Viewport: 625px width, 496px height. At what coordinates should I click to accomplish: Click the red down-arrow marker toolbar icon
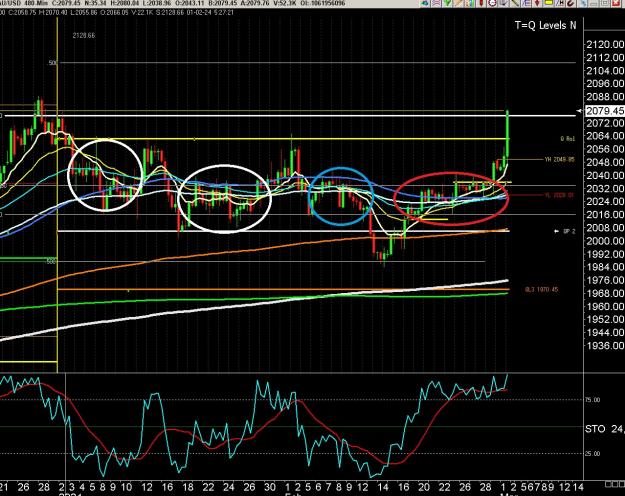click(x=537, y=3)
